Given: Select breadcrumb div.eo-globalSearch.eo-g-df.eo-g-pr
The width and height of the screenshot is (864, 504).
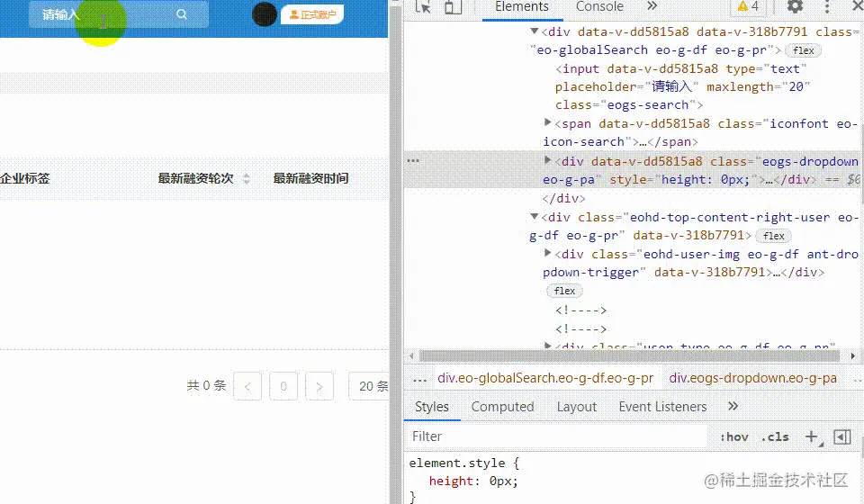Looking at the screenshot, I should [x=545, y=378].
